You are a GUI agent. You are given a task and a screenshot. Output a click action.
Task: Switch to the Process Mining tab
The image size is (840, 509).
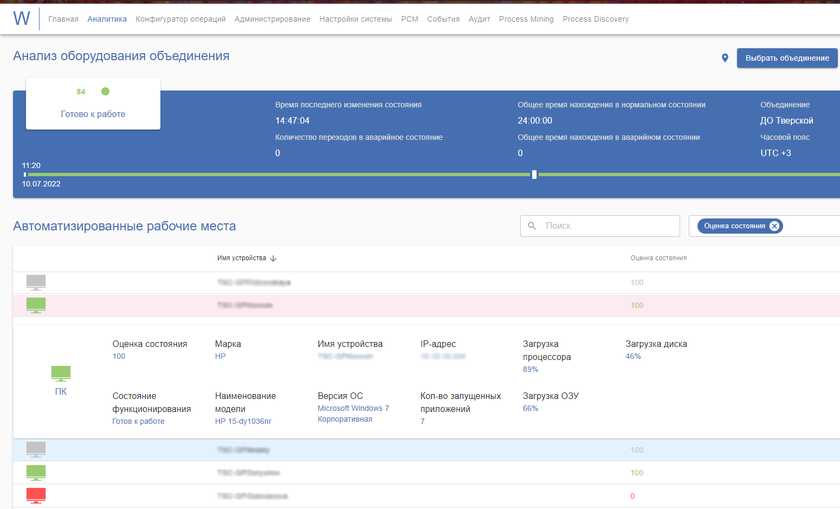526,19
